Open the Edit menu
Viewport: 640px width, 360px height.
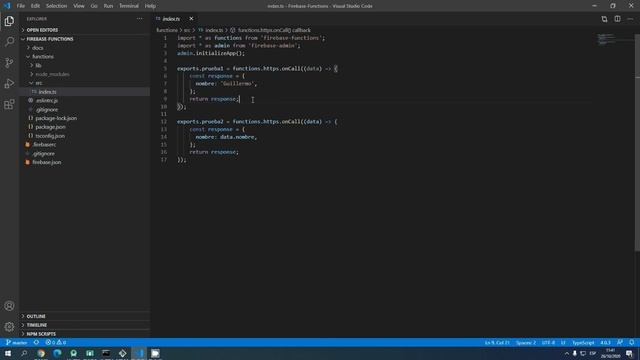click(x=36, y=6)
